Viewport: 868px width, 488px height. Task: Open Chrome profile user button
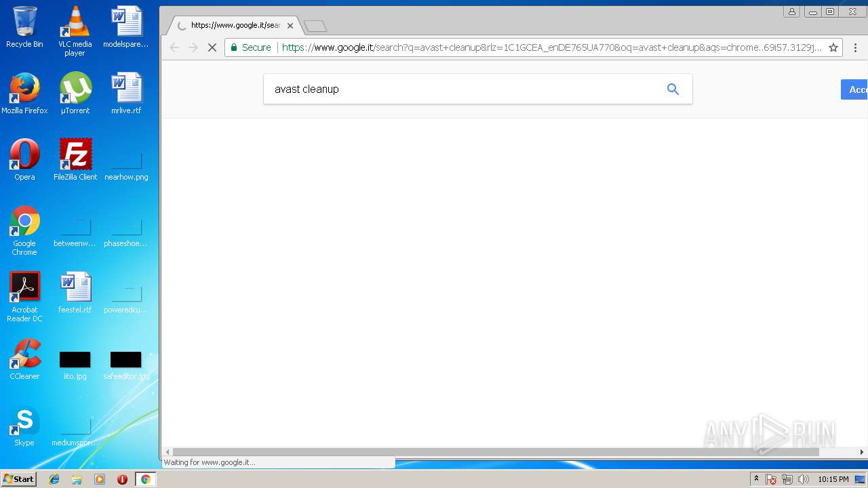pyautogui.click(x=791, y=12)
